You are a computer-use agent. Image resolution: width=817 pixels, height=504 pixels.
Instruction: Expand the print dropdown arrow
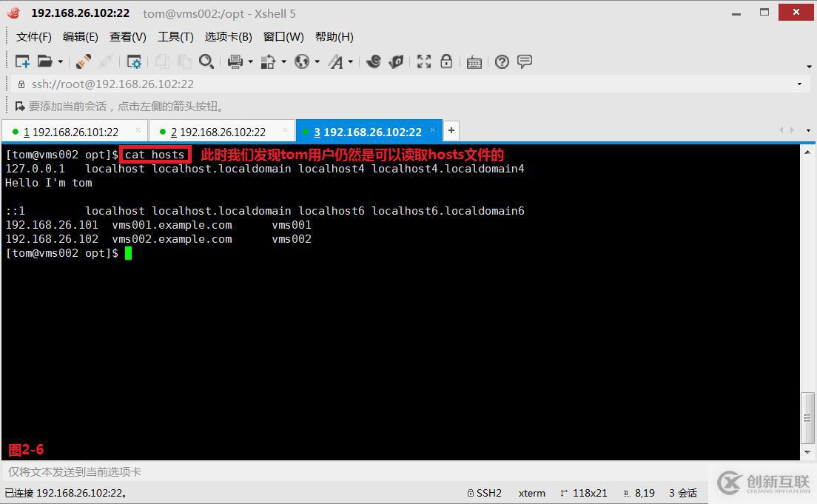251,62
